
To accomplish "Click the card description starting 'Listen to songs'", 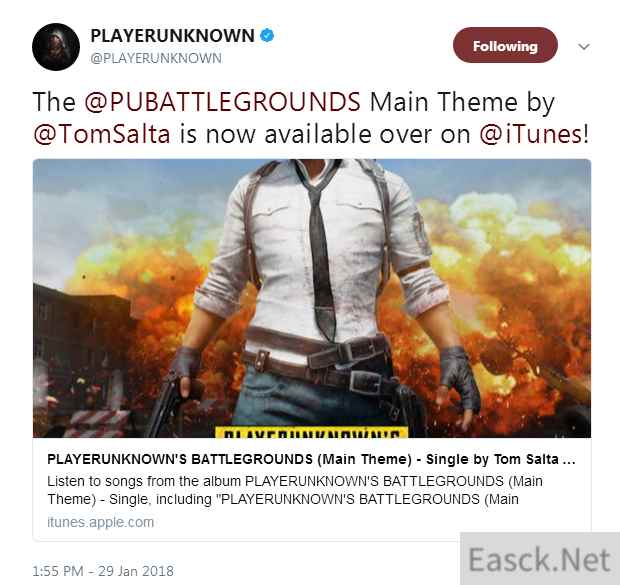I will (295, 490).
